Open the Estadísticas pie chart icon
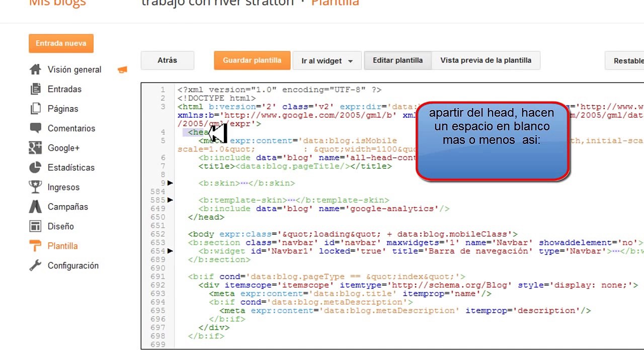 (35, 167)
